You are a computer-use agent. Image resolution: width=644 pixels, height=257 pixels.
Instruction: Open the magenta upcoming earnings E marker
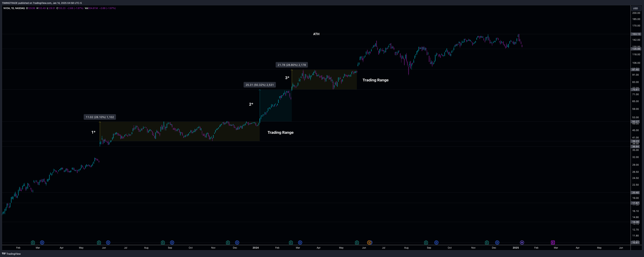(x=553, y=242)
